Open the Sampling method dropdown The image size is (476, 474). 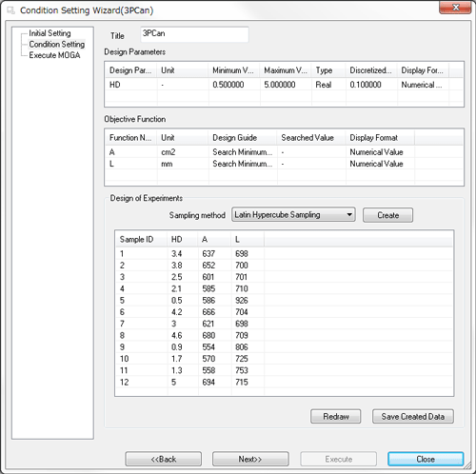tap(293, 215)
